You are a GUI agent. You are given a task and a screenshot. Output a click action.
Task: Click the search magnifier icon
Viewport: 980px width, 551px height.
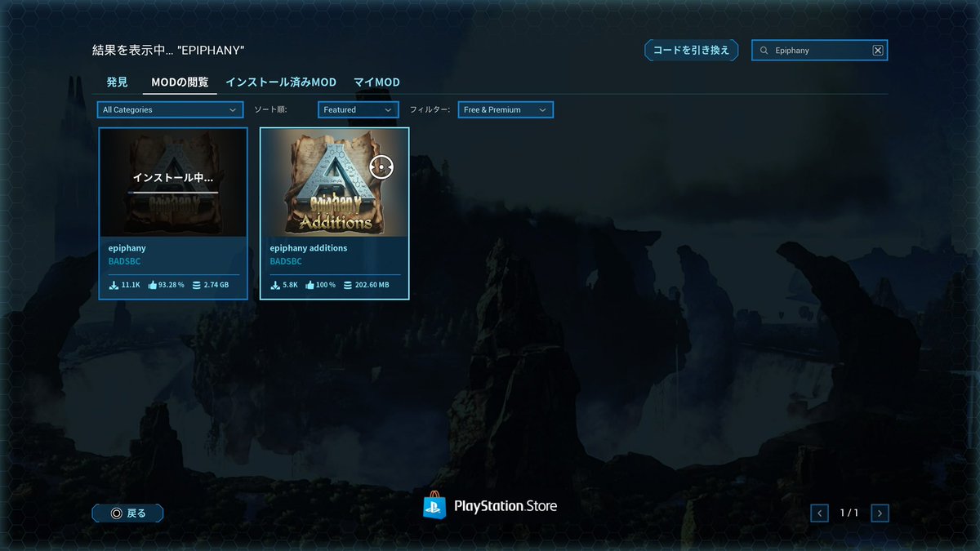coord(764,51)
